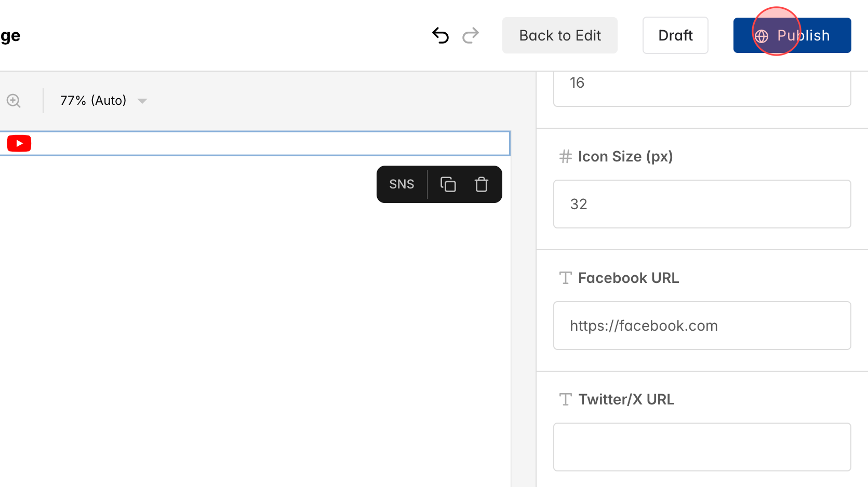Duplicate the SNS block using the copy icon
Image resolution: width=868 pixels, height=487 pixels.
point(448,184)
